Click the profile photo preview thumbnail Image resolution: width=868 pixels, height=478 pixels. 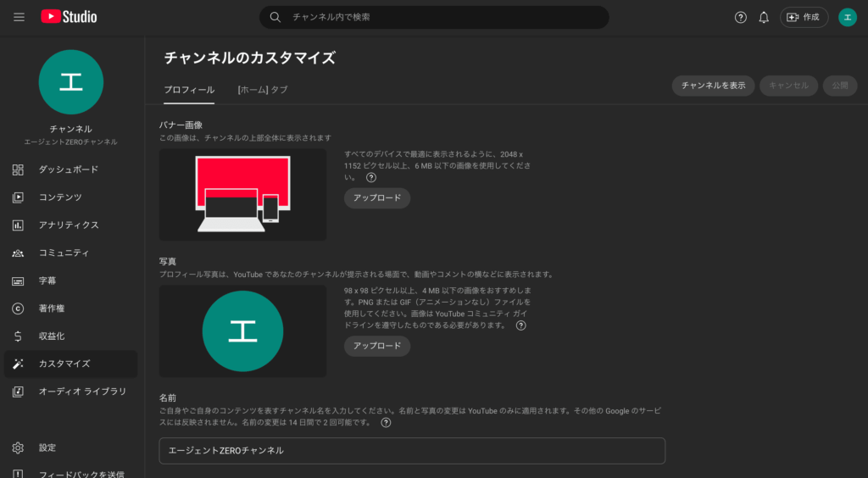point(242,331)
